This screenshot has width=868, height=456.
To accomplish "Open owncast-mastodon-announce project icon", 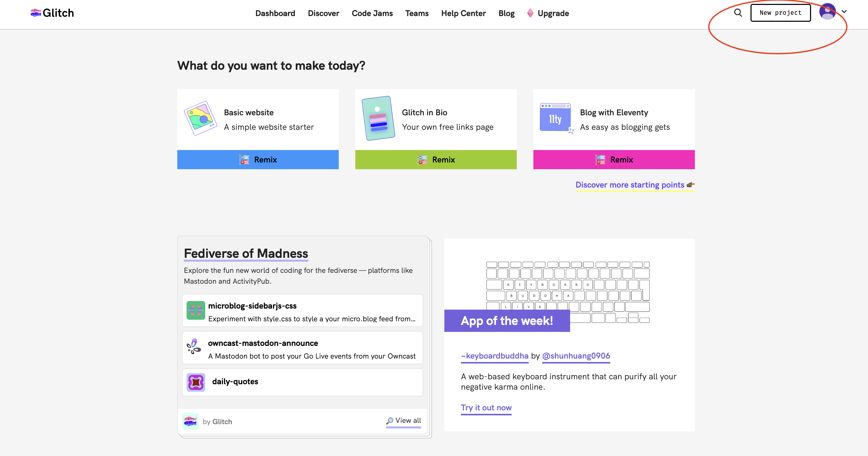I will click(194, 347).
